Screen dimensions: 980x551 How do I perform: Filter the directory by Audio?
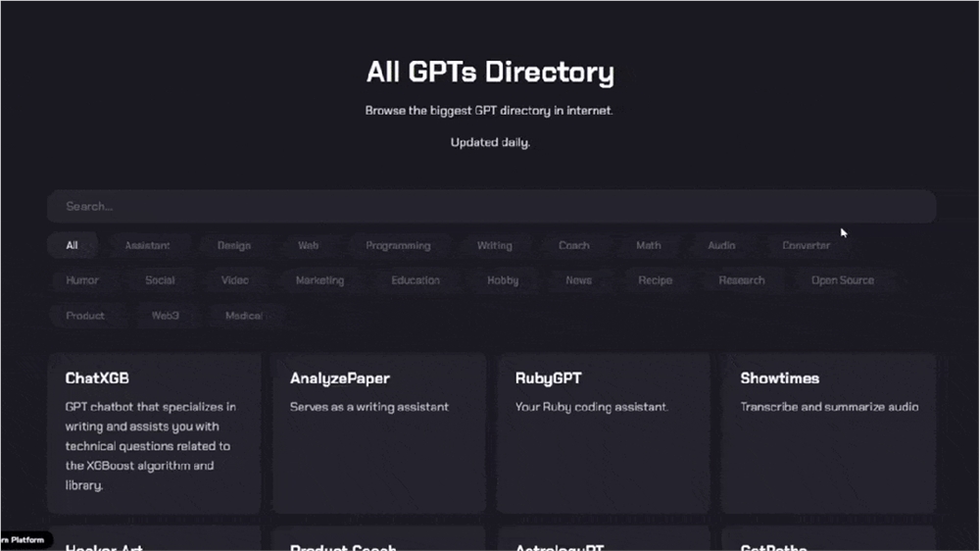pos(721,245)
